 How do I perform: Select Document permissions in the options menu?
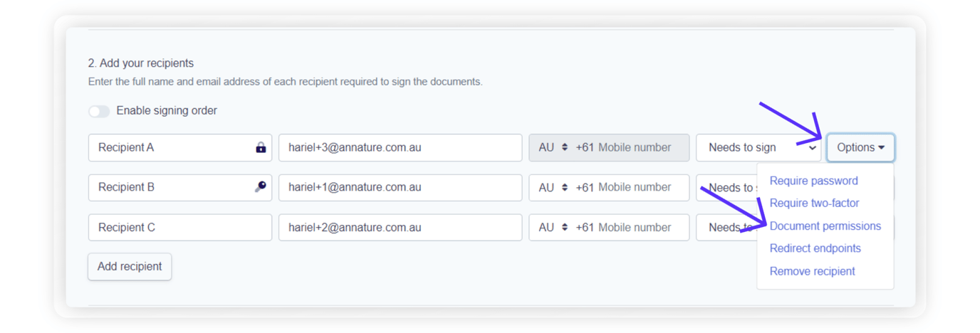[x=825, y=226]
